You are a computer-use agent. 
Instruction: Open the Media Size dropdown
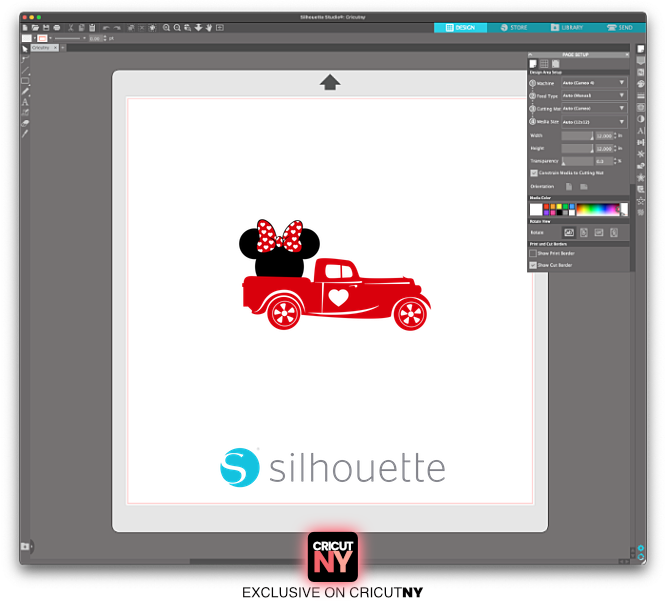click(x=594, y=122)
